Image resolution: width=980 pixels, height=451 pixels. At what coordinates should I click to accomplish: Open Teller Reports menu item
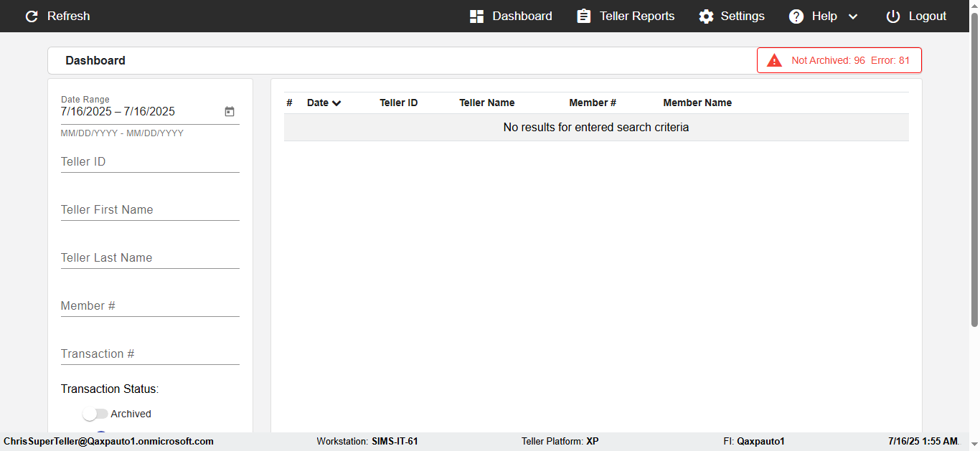coord(626,16)
